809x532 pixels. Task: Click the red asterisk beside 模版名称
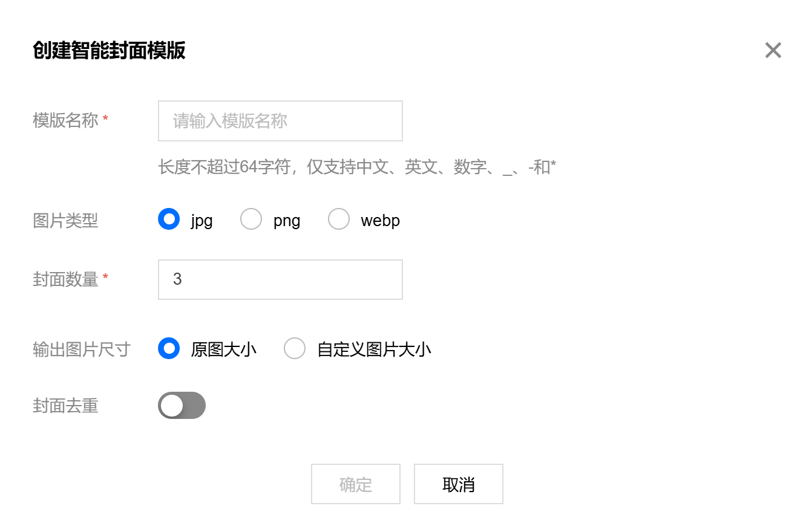point(105,119)
